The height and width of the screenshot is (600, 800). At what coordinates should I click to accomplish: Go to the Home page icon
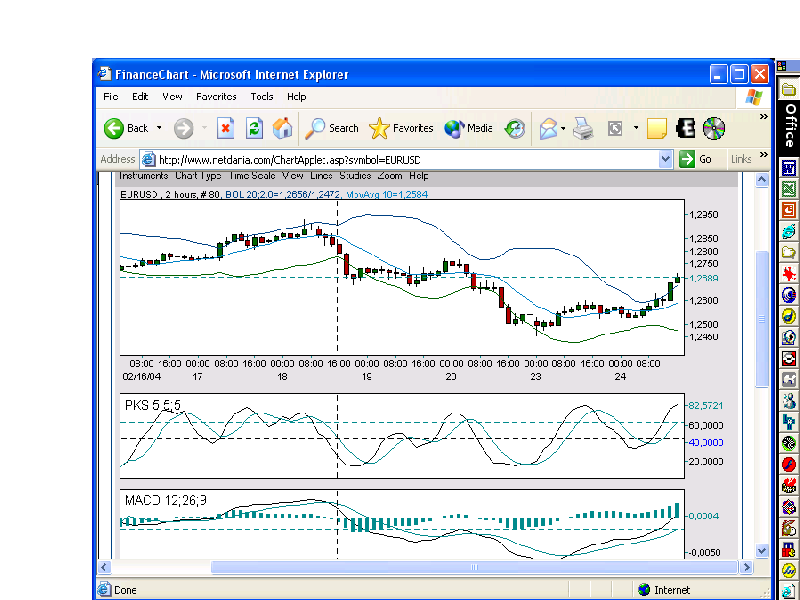pos(282,129)
